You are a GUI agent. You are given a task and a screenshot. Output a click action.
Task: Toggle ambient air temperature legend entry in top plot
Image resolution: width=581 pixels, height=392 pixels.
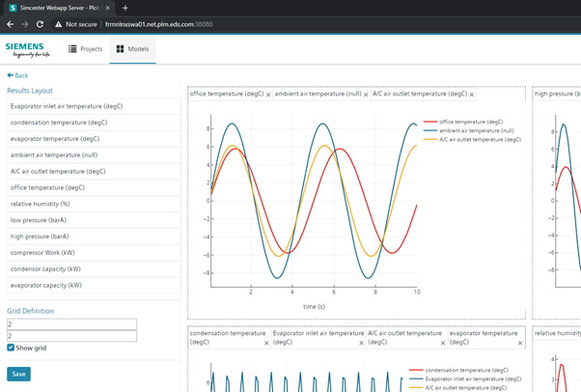tap(469, 130)
